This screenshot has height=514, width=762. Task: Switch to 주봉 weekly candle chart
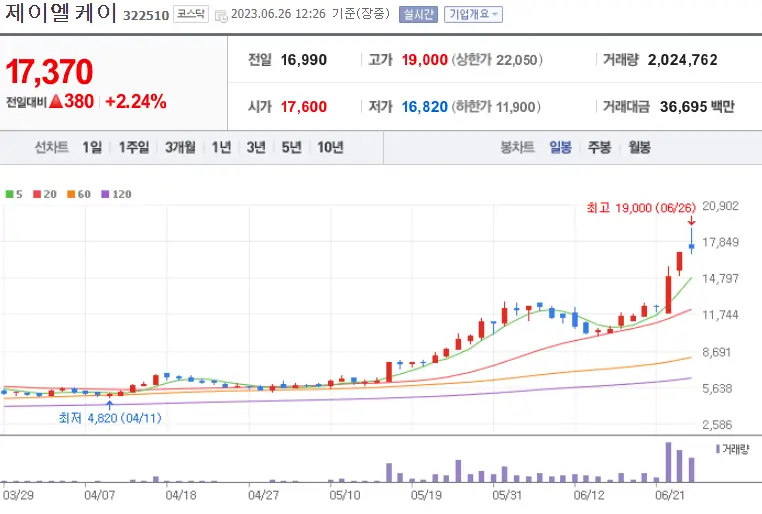(x=599, y=147)
